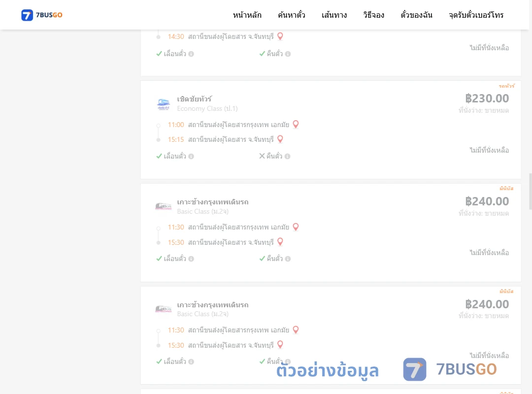Image resolution: width=532 pixels, height=394 pixels.
Task: Open map pin for first 11:30 Ekkamai departure
Action: point(296,227)
